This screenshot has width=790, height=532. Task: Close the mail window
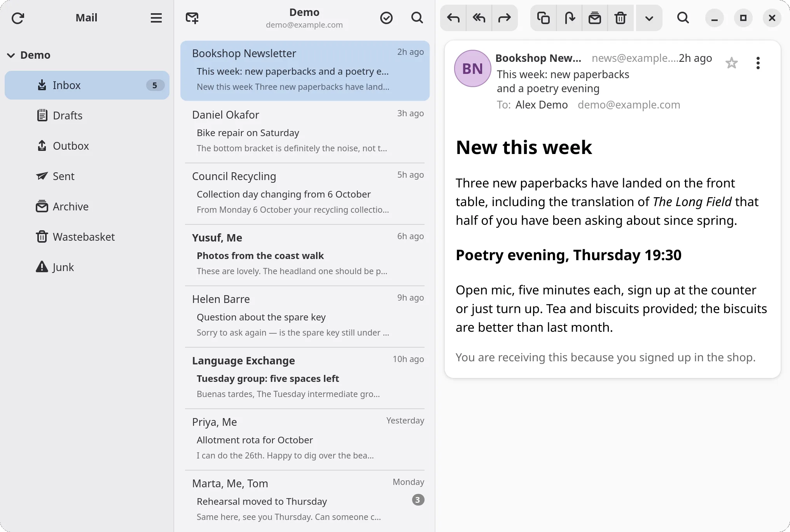point(772,18)
